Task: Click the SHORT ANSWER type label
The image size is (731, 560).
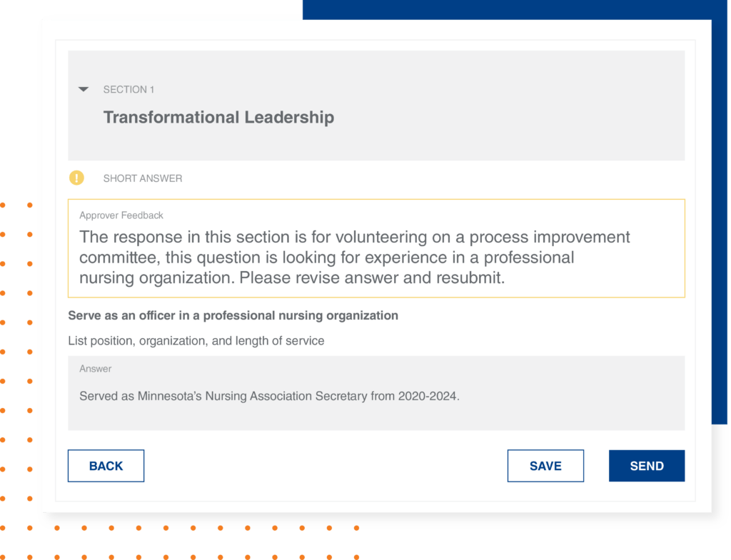Action: pos(143,178)
